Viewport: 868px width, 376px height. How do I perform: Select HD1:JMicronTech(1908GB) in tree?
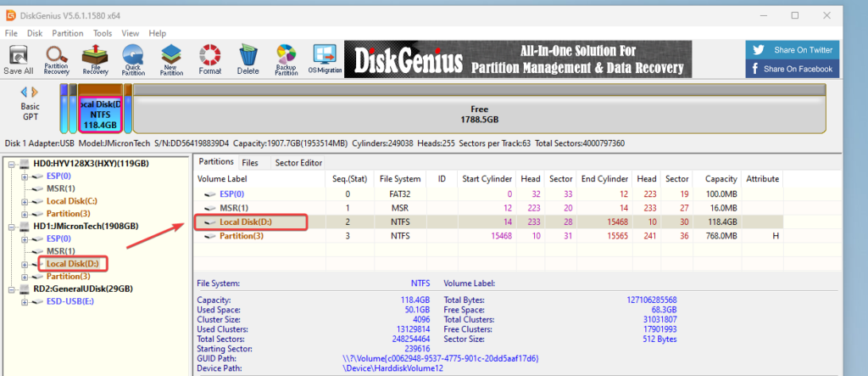pos(86,227)
